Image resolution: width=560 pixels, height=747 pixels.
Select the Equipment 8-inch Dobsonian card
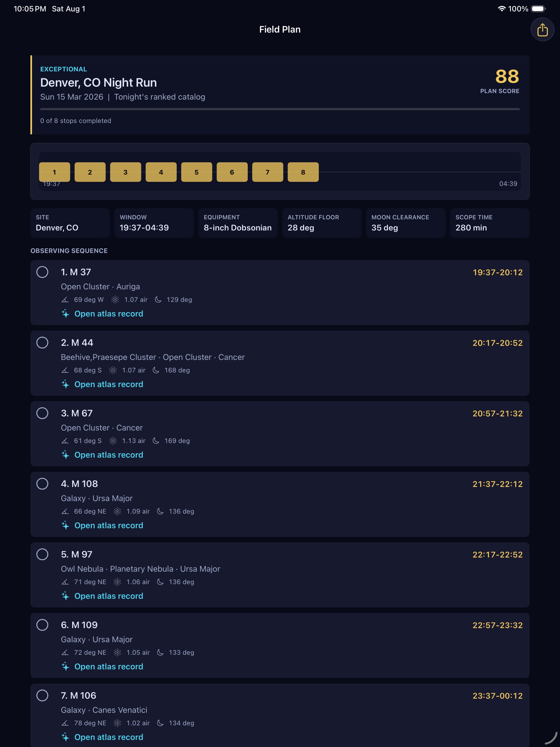pos(238,223)
